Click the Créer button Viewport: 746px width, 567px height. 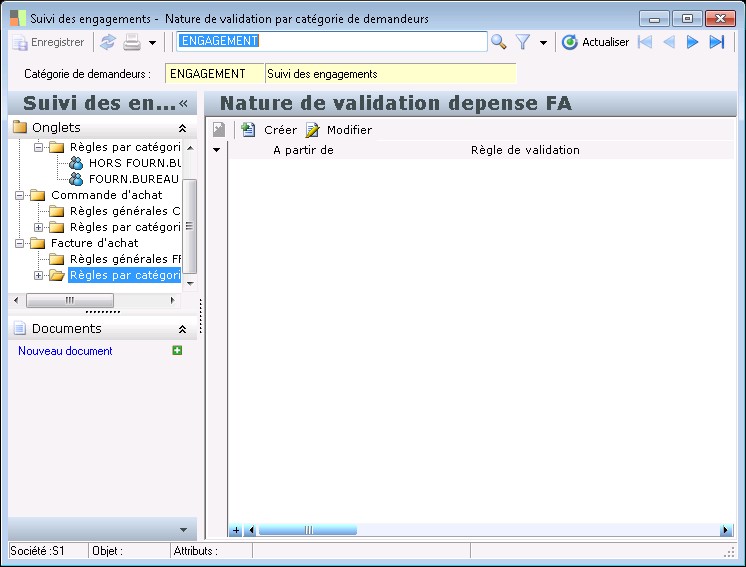269,130
